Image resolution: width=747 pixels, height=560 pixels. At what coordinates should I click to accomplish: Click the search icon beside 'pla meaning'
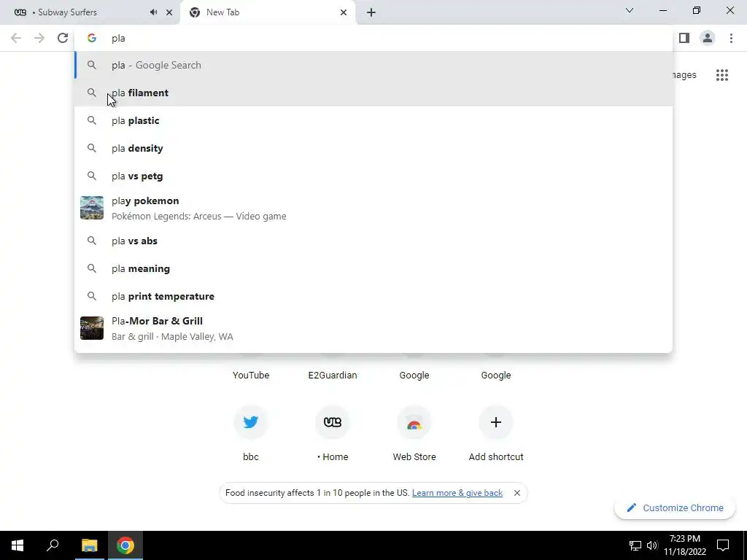click(x=92, y=268)
